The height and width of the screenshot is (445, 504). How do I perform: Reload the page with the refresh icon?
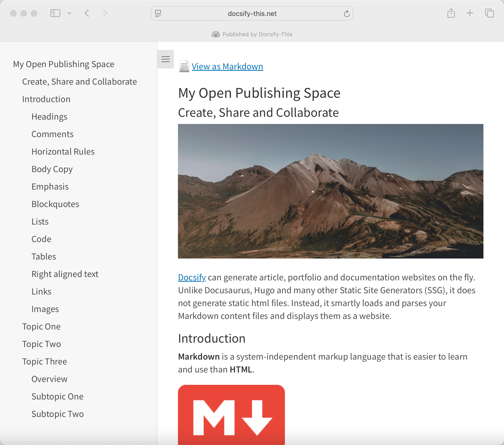pyautogui.click(x=347, y=13)
